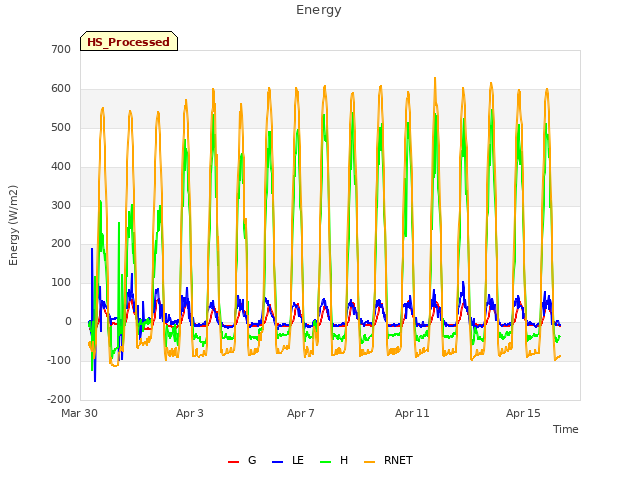The width and height of the screenshot is (640, 480).
Task: Click the 700 y-axis tick label
Action: pos(61,49)
